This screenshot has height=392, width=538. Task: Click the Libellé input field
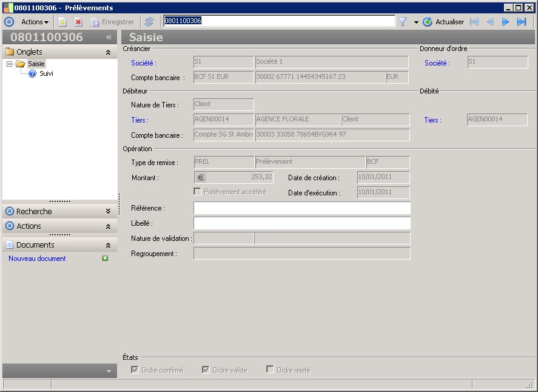(x=301, y=223)
